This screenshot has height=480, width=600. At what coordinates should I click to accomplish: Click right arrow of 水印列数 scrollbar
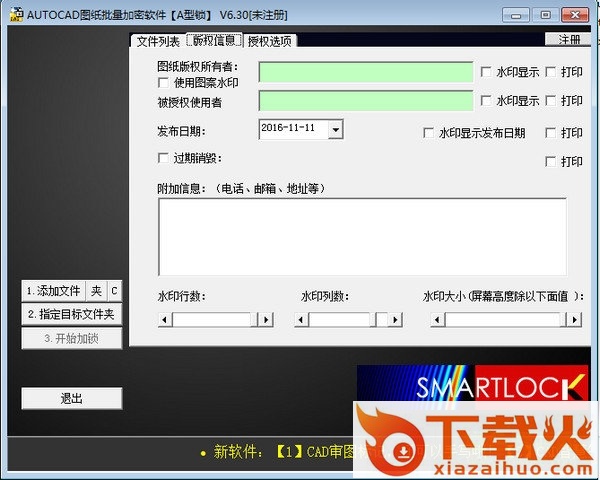[x=396, y=319]
